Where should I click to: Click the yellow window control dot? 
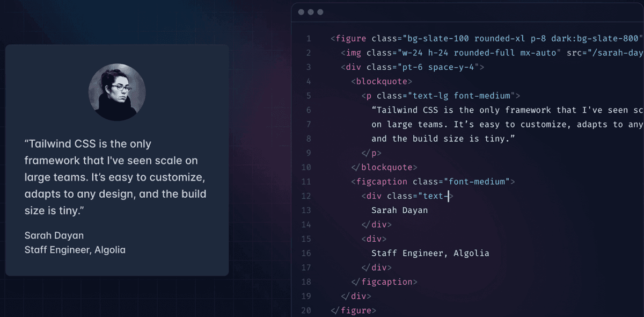point(311,12)
